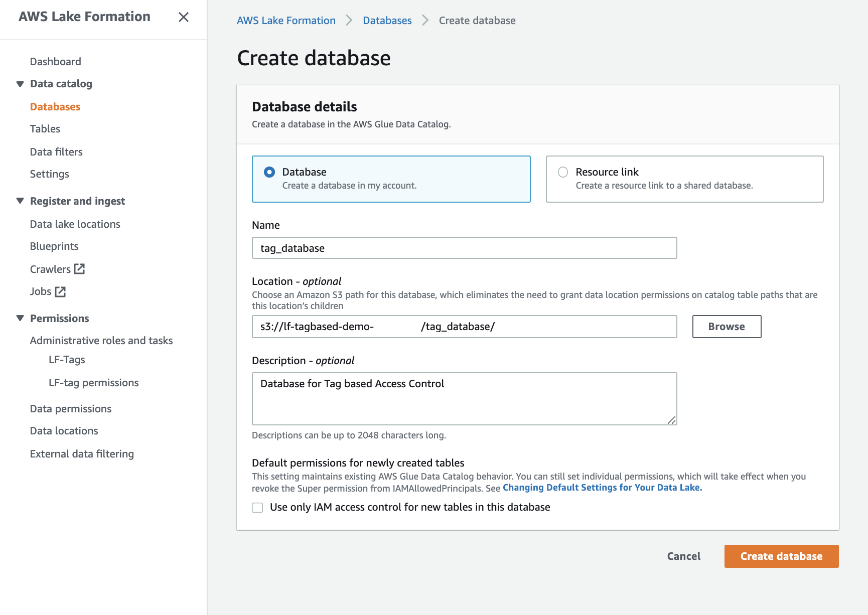The image size is (868, 615).
Task: Open Crawlers external link icon
Action: pyautogui.click(x=79, y=269)
